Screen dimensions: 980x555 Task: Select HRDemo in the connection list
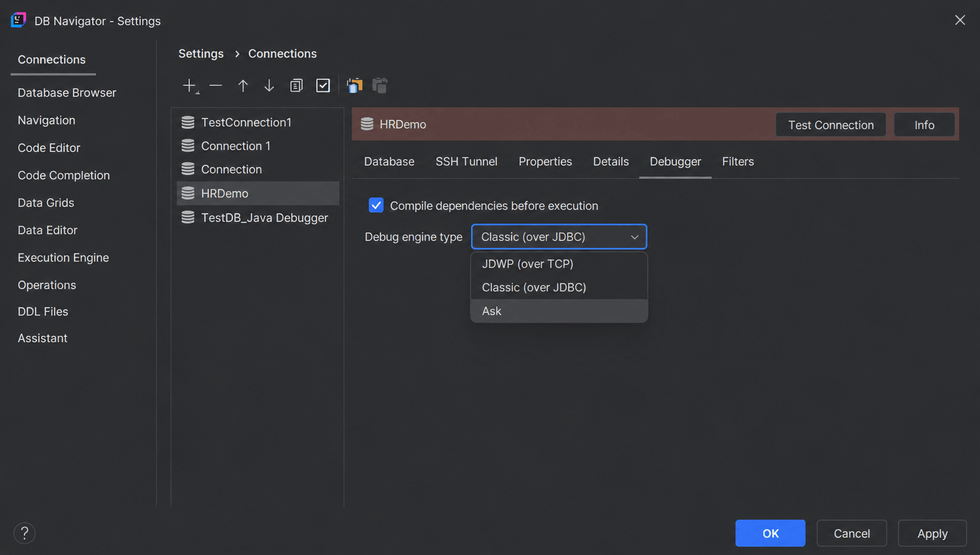coord(258,193)
